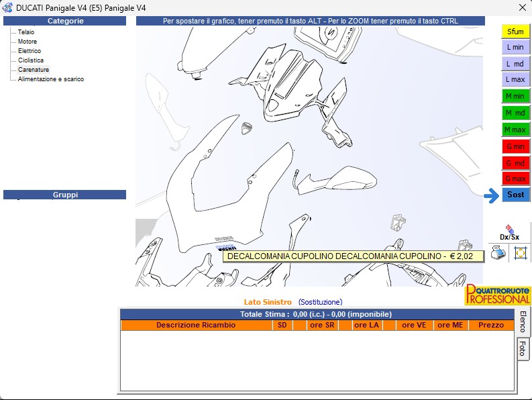The image size is (532, 400).
Task: Open the Telaio category
Action: pyautogui.click(x=26, y=32)
